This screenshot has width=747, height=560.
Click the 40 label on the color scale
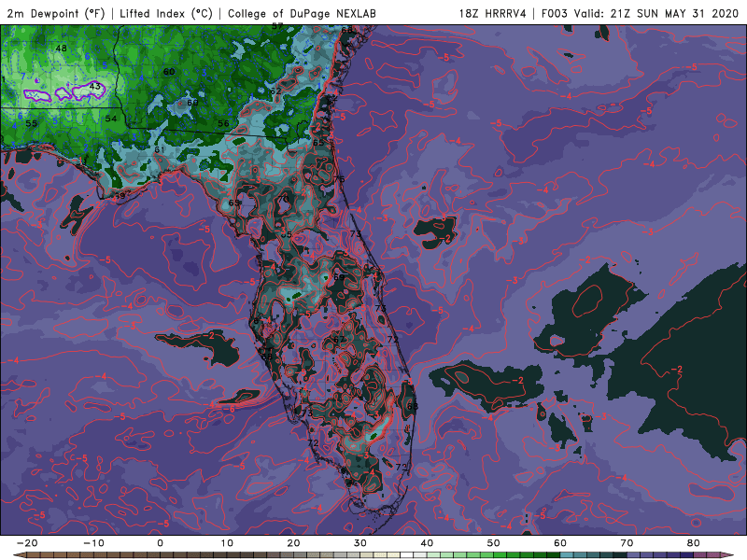coord(427,543)
